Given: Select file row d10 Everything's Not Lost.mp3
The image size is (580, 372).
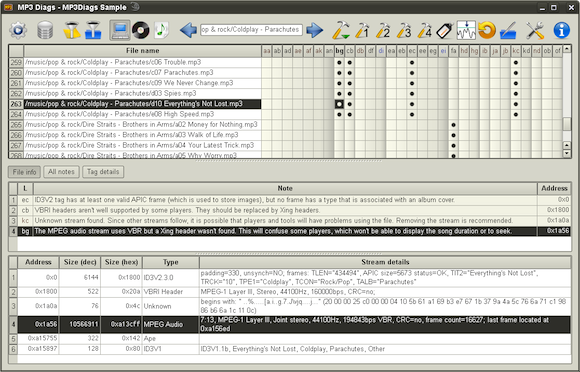Looking at the screenshot, I should (142, 104).
